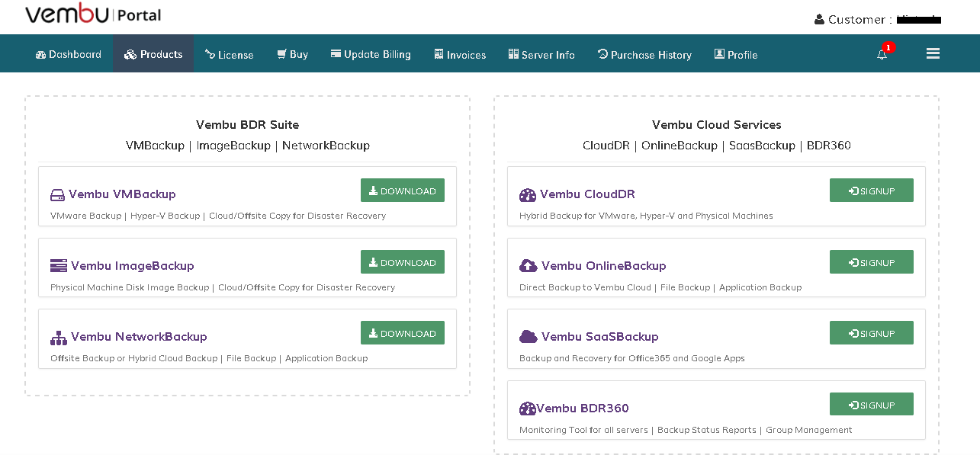Click the Vembu ImageBackup server icon

[x=59, y=266]
